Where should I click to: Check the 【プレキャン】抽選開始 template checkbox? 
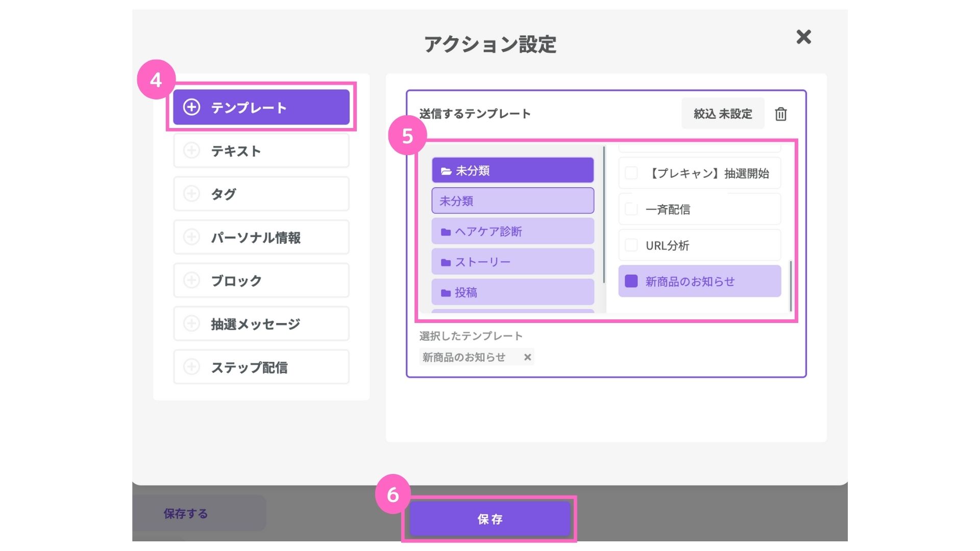pyautogui.click(x=631, y=173)
